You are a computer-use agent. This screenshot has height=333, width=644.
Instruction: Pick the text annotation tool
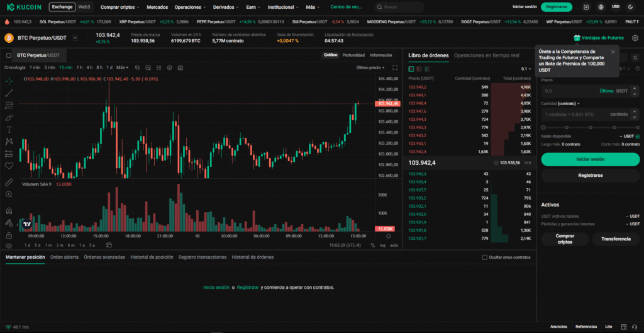tap(9, 129)
